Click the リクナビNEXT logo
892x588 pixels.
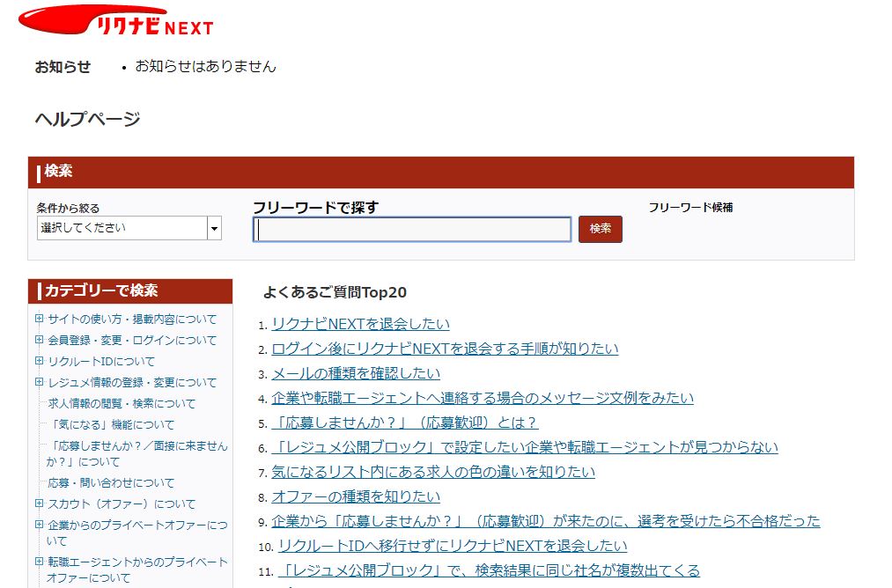coord(116,21)
